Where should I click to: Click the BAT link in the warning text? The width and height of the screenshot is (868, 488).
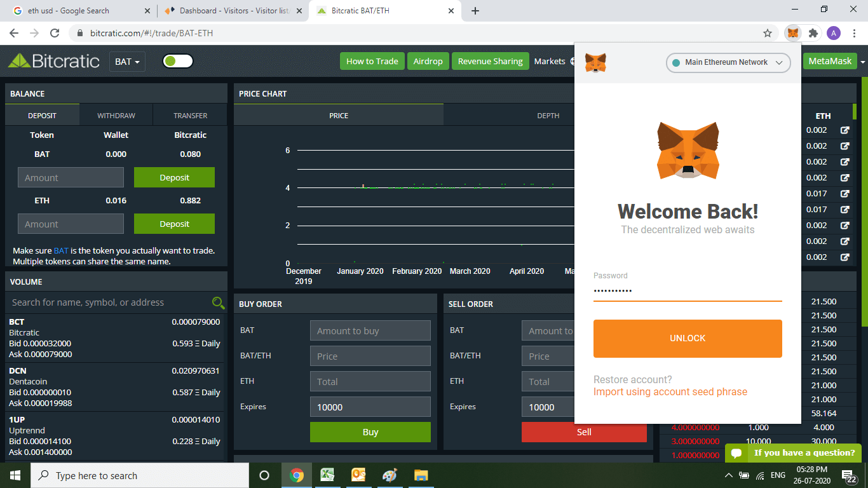tap(61, 250)
